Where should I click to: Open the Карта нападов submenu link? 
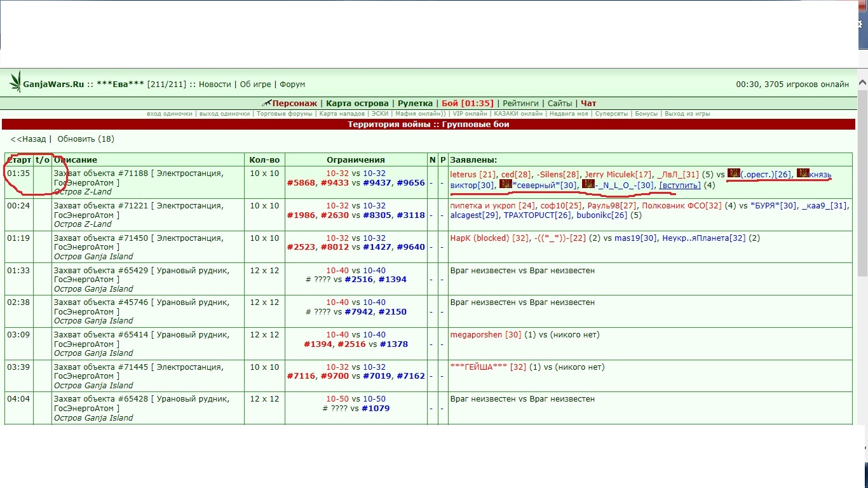343,114
